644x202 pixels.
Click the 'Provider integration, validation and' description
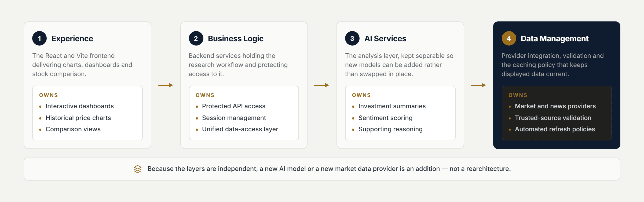tap(552, 65)
